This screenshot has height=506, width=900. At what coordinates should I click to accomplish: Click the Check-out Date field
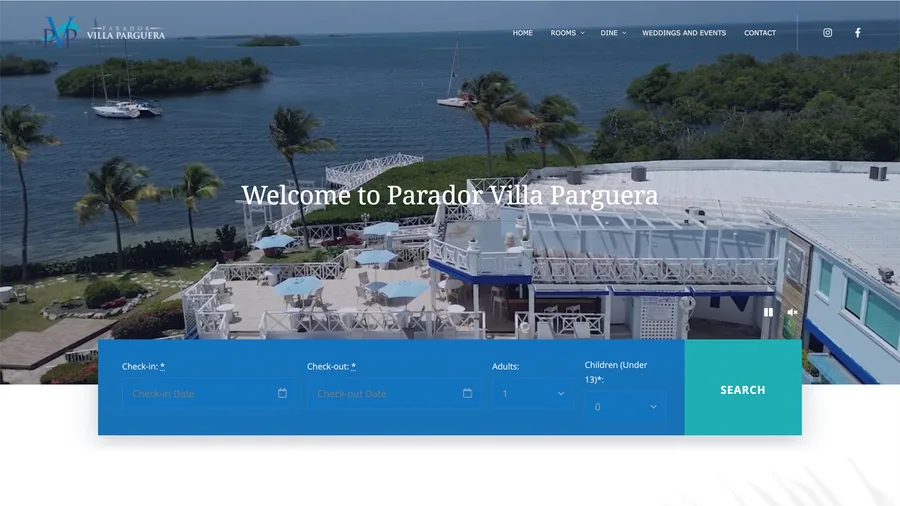pos(394,394)
